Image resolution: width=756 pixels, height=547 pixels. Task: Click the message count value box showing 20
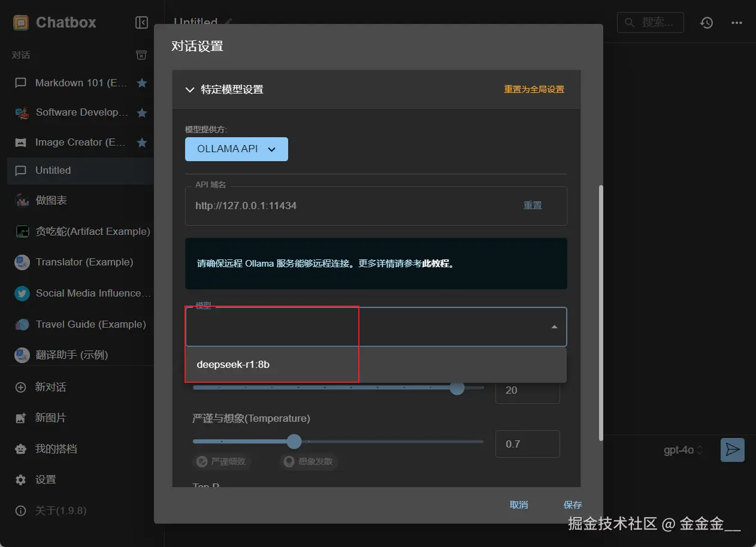click(x=528, y=390)
